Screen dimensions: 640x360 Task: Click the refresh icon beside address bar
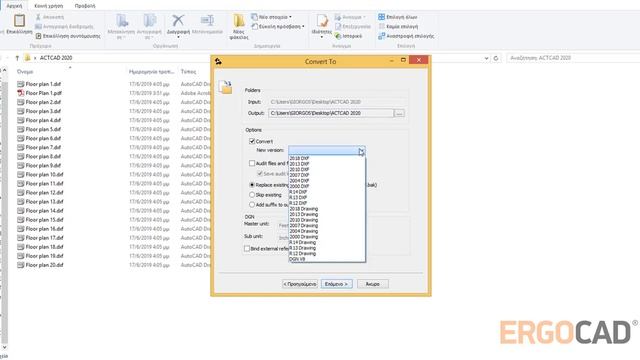coord(496,58)
